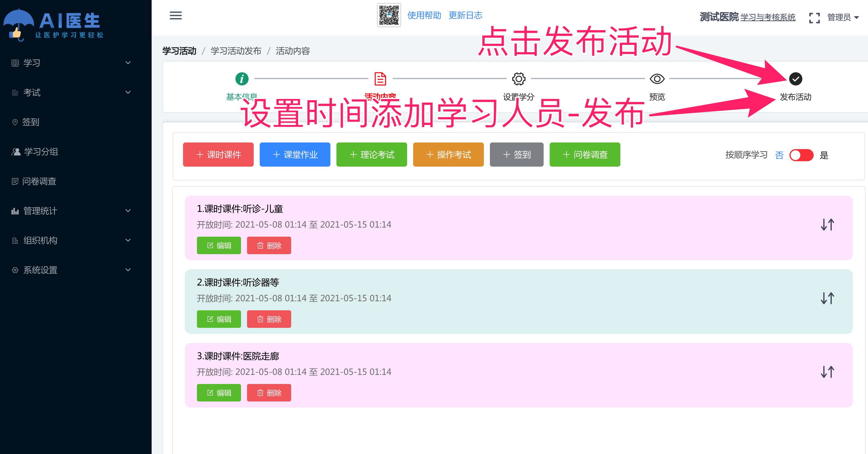Viewport: 868px width, 454px height.
Task: Click the 测试医院 hospital name
Action: 719,17
